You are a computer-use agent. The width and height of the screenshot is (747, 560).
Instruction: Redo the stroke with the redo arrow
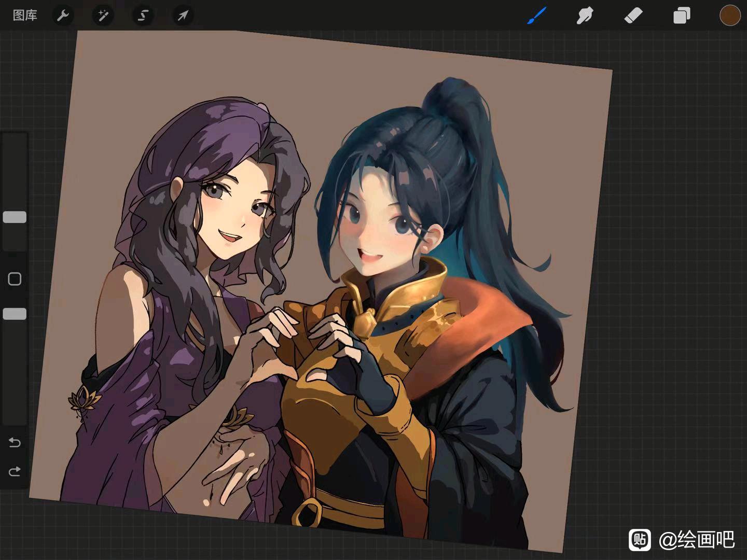tap(15, 471)
